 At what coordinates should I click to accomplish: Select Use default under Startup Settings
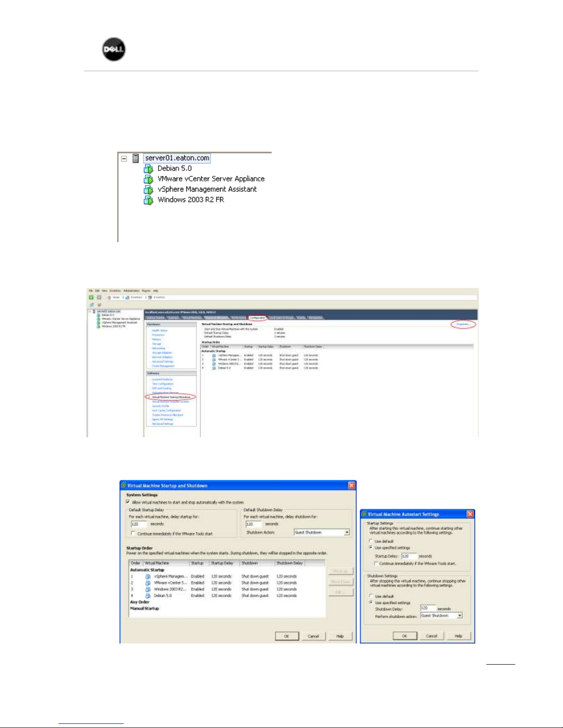point(371,541)
